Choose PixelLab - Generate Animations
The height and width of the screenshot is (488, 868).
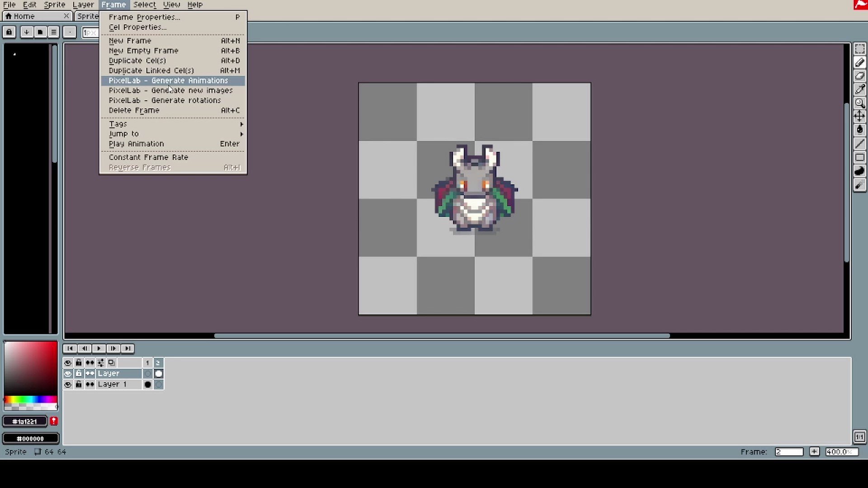tap(168, 80)
